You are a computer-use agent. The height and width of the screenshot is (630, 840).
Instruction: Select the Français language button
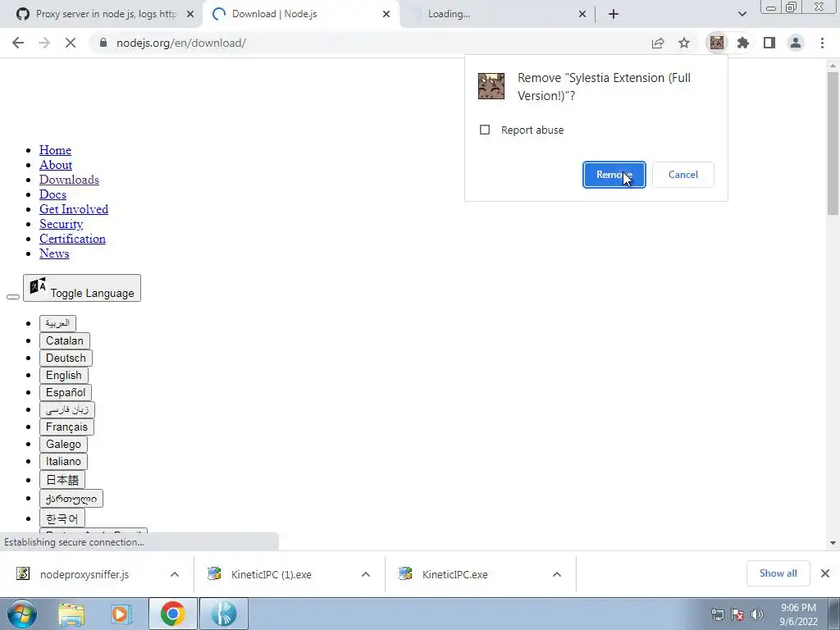pyautogui.click(x=66, y=427)
